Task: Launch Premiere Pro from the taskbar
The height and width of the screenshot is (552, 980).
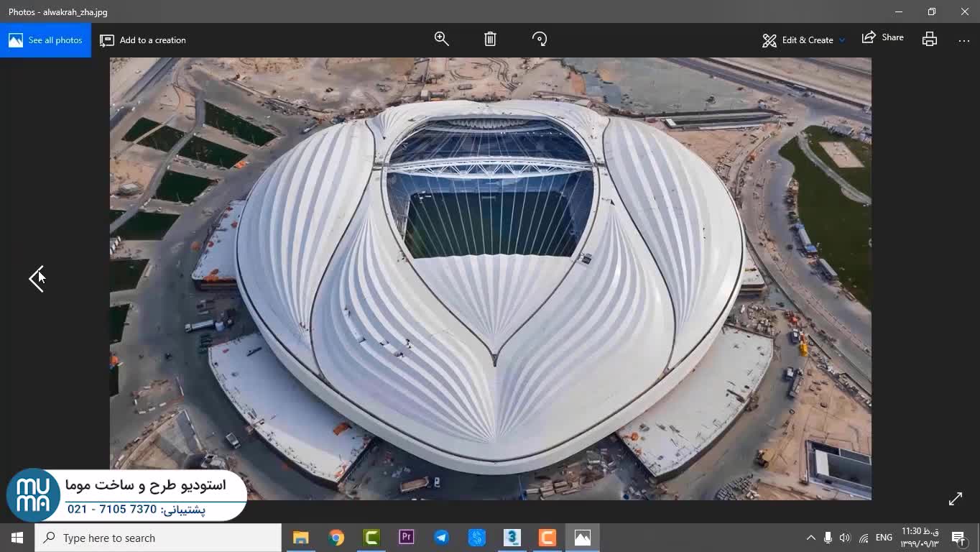Action: pyautogui.click(x=406, y=538)
